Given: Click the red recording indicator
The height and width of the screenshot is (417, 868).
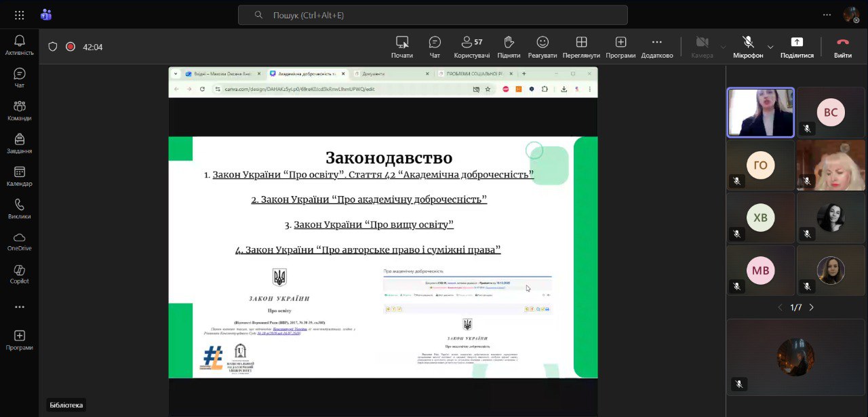Looking at the screenshot, I should click(71, 47).
